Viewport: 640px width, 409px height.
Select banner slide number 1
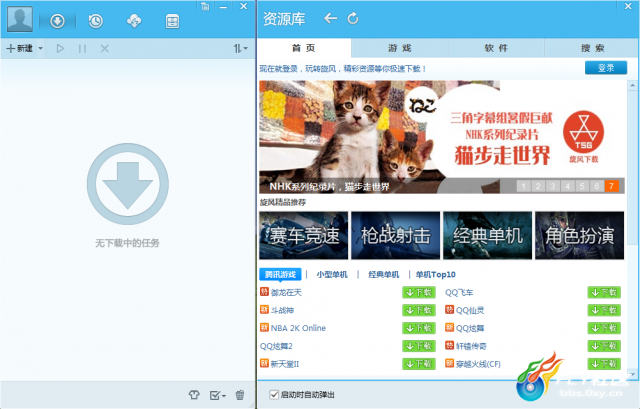tap(524, 187)
